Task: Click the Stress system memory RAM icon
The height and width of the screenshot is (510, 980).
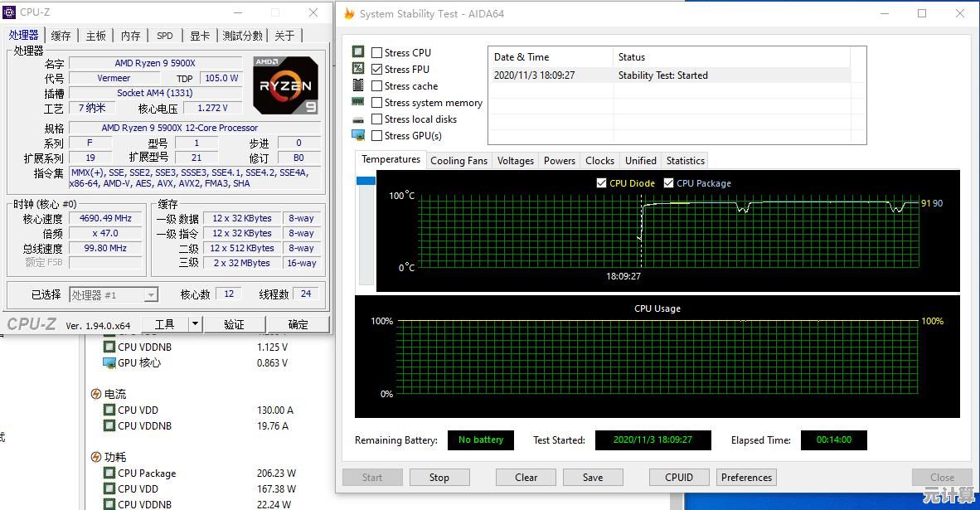Action: (358, 102)
